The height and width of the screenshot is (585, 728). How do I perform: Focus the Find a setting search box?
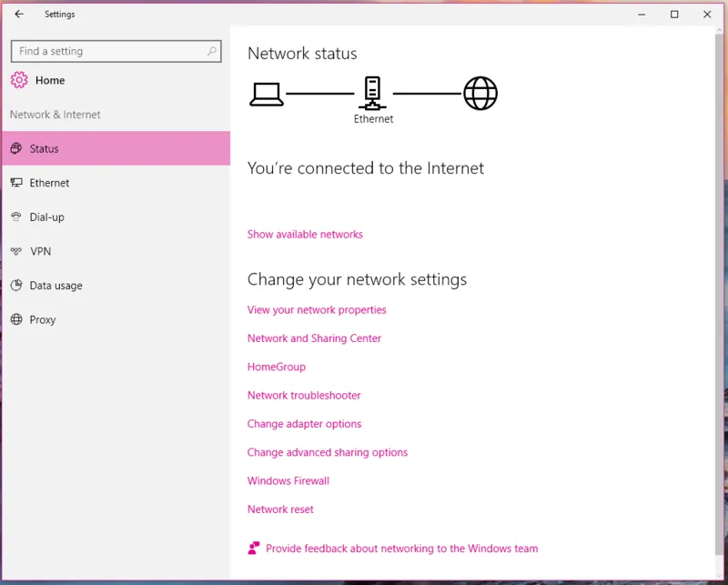pos(109,51)
